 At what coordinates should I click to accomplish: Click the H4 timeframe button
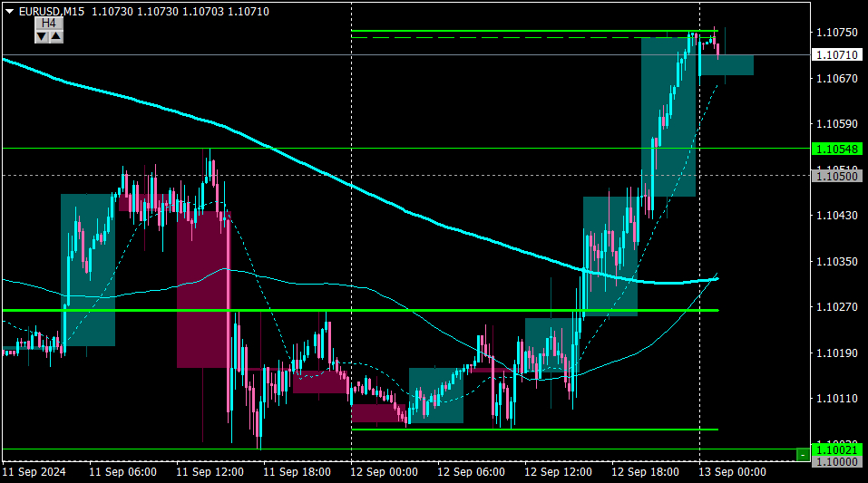click(49, 24)
